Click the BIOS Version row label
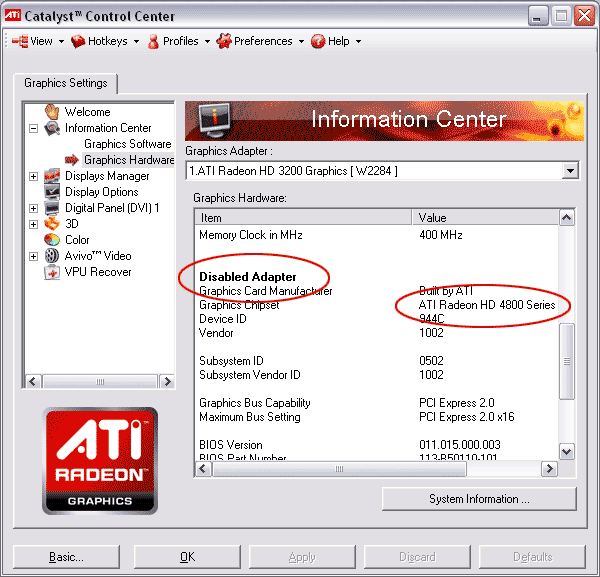Image resolution: width=600 pixels, height=577 pixels. [x=231, y=445]
